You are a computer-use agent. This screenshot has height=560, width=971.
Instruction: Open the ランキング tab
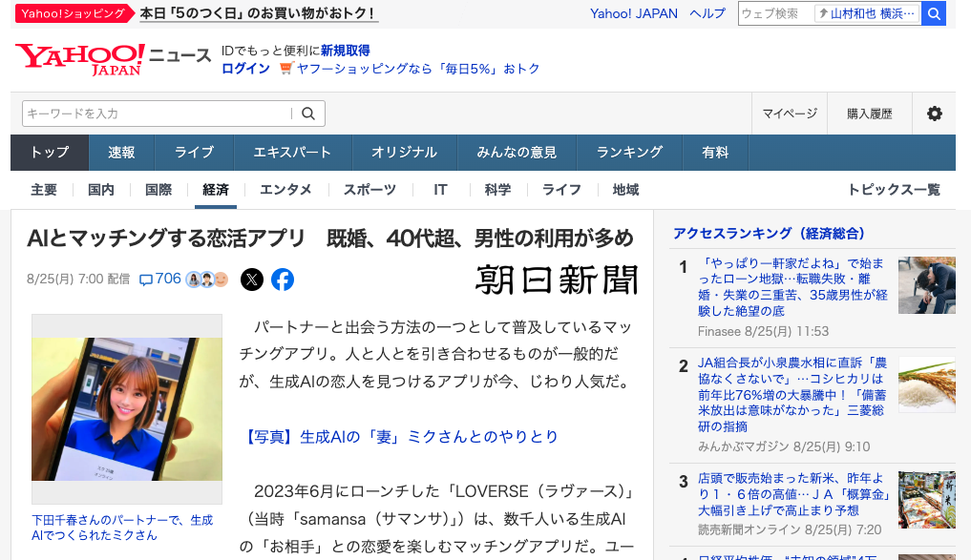[629, 153]
